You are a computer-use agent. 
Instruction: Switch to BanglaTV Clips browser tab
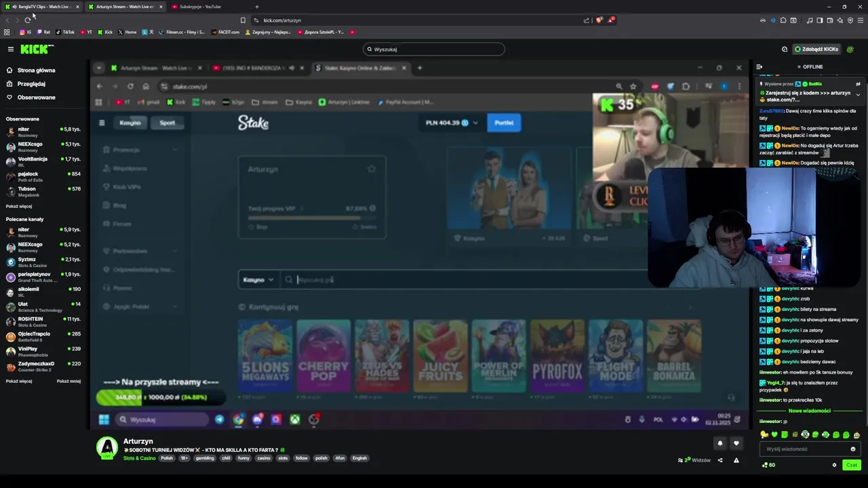click(x=41, y=7)
